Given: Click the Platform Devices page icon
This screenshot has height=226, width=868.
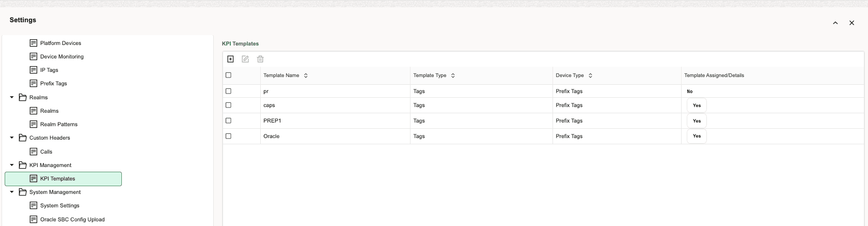Looking at the screenshot, I should coord(34,43).
